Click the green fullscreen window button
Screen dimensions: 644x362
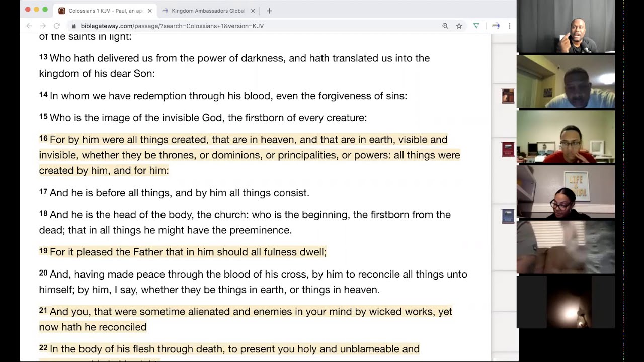(45, 10)
